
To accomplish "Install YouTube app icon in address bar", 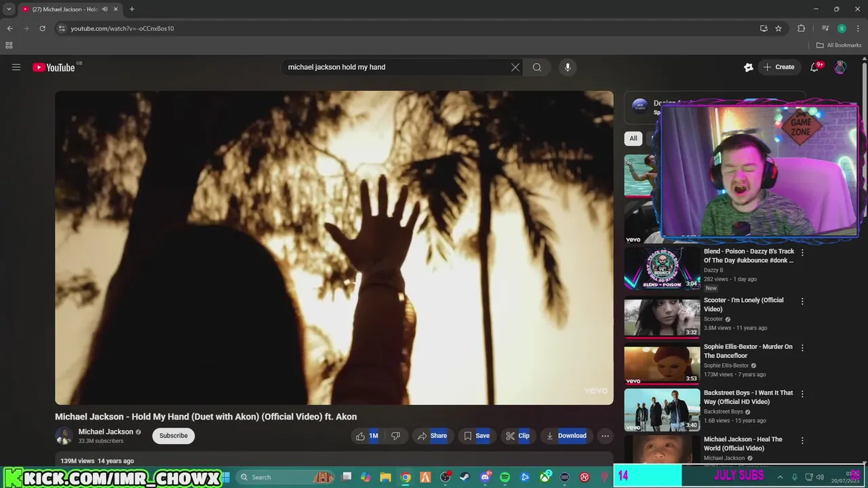I will tap(764, 28).
